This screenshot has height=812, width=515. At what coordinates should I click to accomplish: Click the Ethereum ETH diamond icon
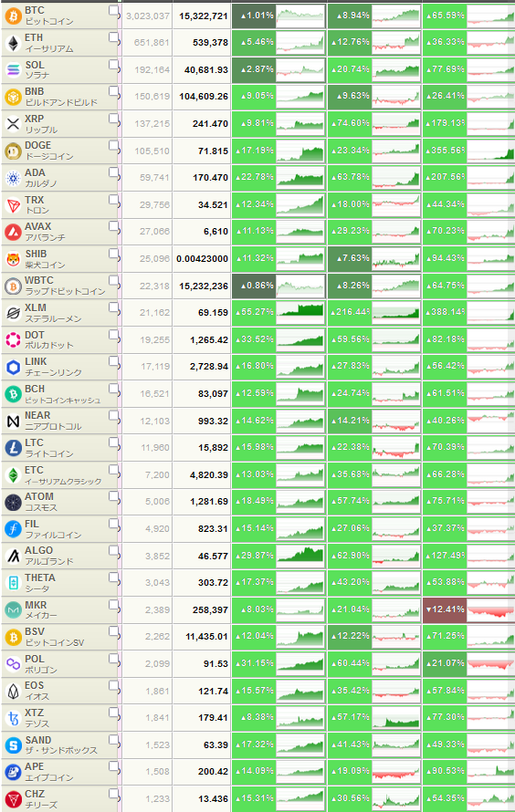pos(13,44)
